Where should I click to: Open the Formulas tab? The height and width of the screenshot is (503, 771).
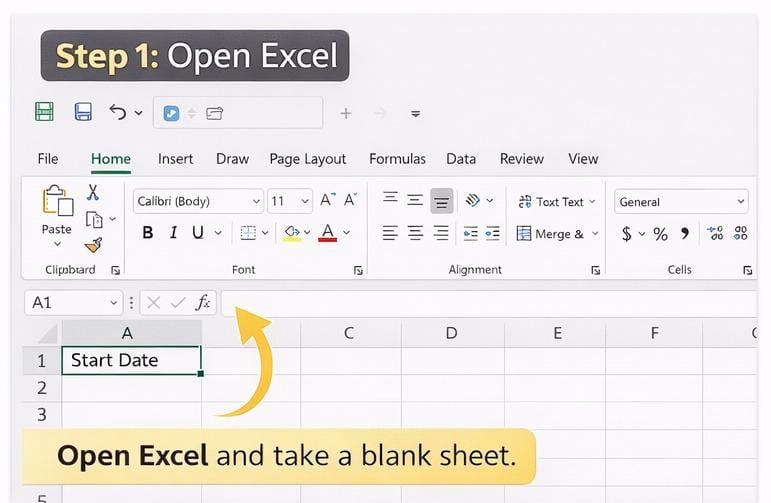tap(397, 159)
